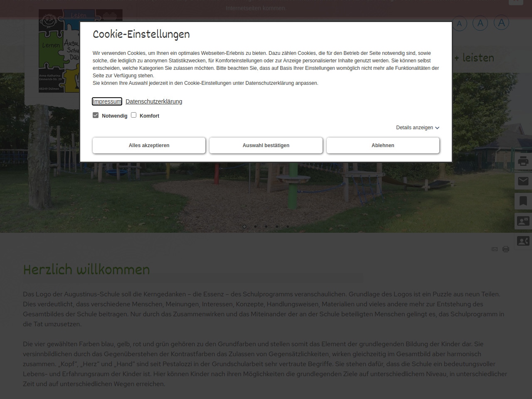Click the chevron next to Details anzeigen
The width and height of the screenshot is (532, 399).
coord(437,128)
